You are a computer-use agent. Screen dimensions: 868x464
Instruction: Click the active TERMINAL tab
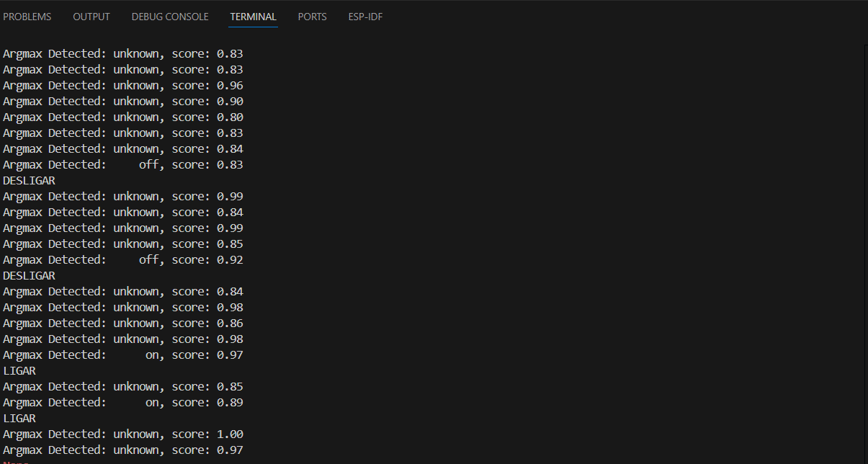(253, 17)
